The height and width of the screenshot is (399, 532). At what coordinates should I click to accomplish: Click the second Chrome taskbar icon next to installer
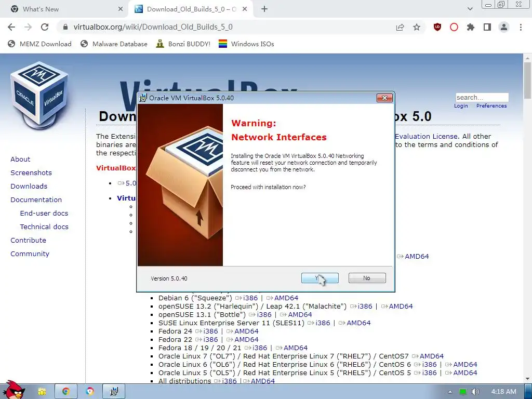tap(90, 392)
